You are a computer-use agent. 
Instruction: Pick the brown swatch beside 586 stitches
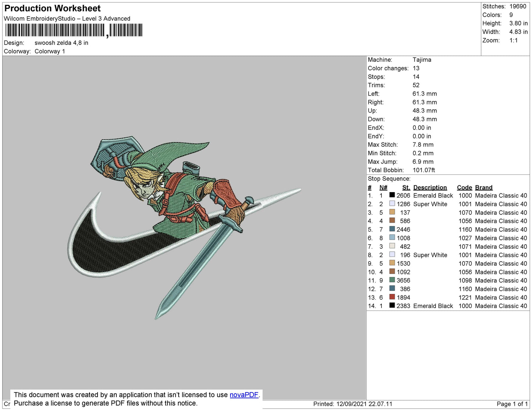pos(392,221)
